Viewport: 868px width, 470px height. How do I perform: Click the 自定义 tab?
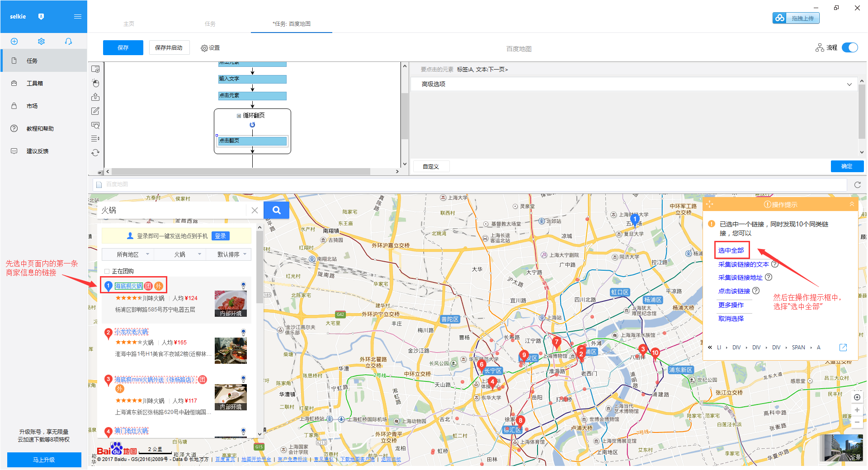[x=431, y=167]
